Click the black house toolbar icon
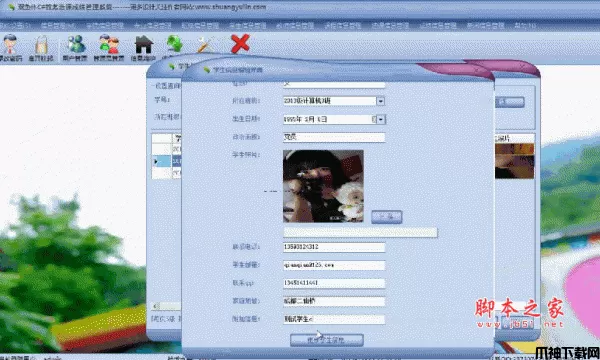Screen dimensions: 600x360 pos(143,44)
